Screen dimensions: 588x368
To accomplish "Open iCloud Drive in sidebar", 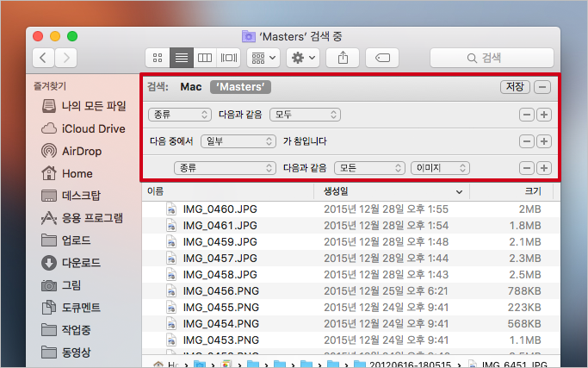I will 84,128.
